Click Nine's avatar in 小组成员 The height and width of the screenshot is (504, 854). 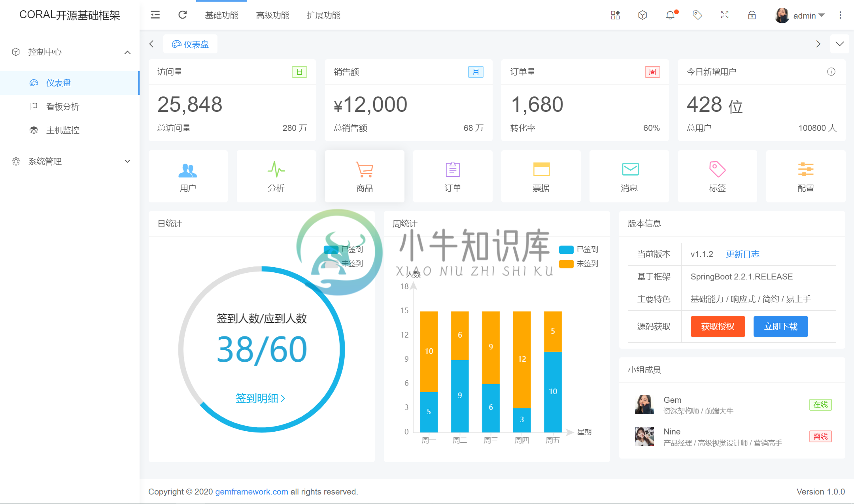pyautogui.click(x=644, y=436)
